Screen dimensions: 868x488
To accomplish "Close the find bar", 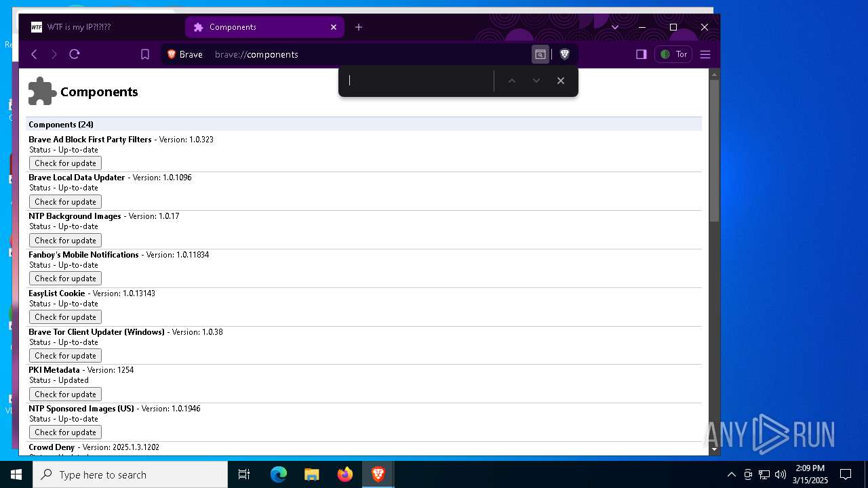I will 561,81.
